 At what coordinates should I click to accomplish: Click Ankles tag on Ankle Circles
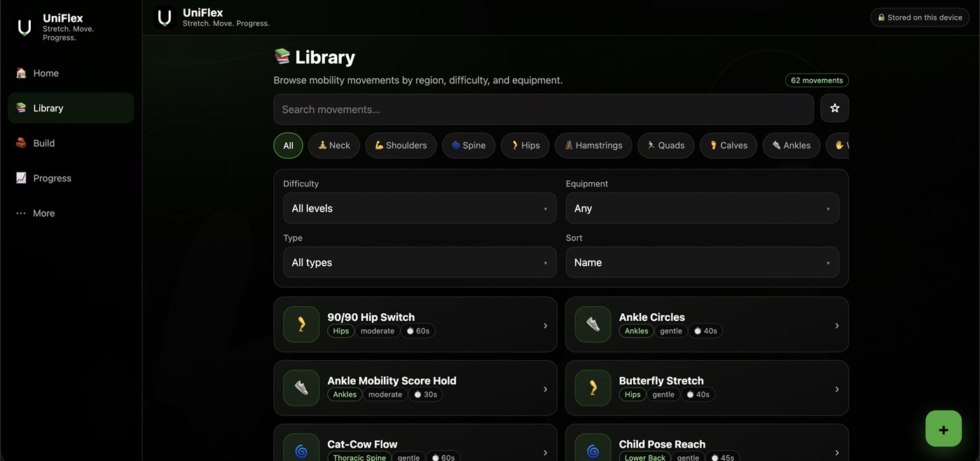[636, 331]
